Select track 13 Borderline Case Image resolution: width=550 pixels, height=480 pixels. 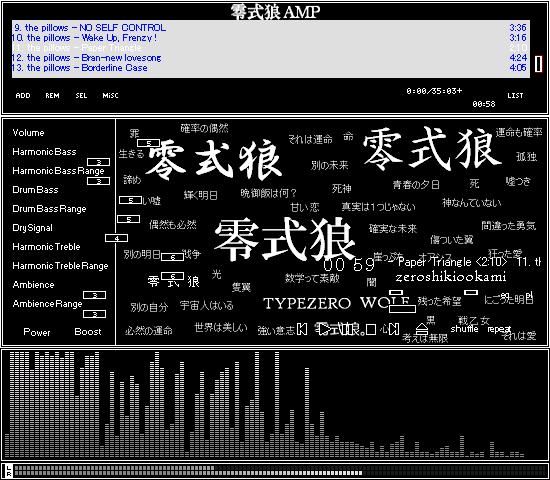(x=271, y=67)
